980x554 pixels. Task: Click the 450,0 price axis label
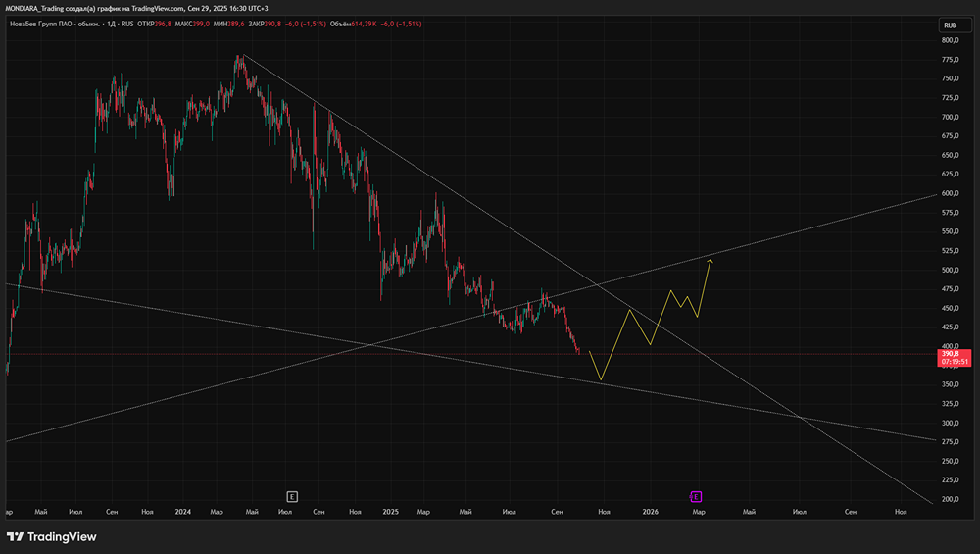pyautogui.click(x=950, y=308)
